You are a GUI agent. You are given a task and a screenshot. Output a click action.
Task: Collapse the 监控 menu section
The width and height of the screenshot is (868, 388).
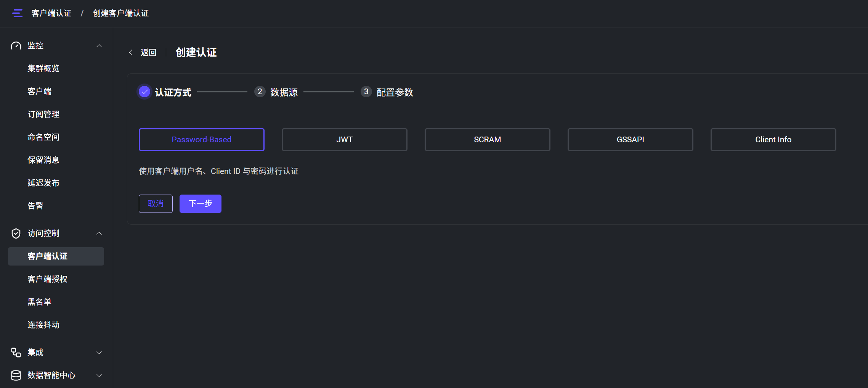[99, 46]
